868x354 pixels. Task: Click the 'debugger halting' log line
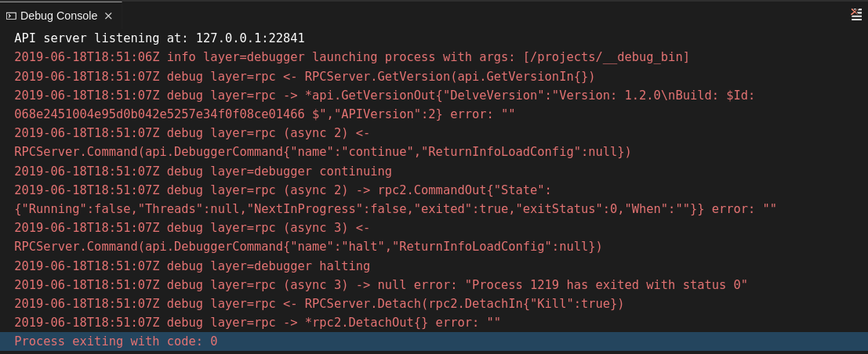click(x=192, y=265)
